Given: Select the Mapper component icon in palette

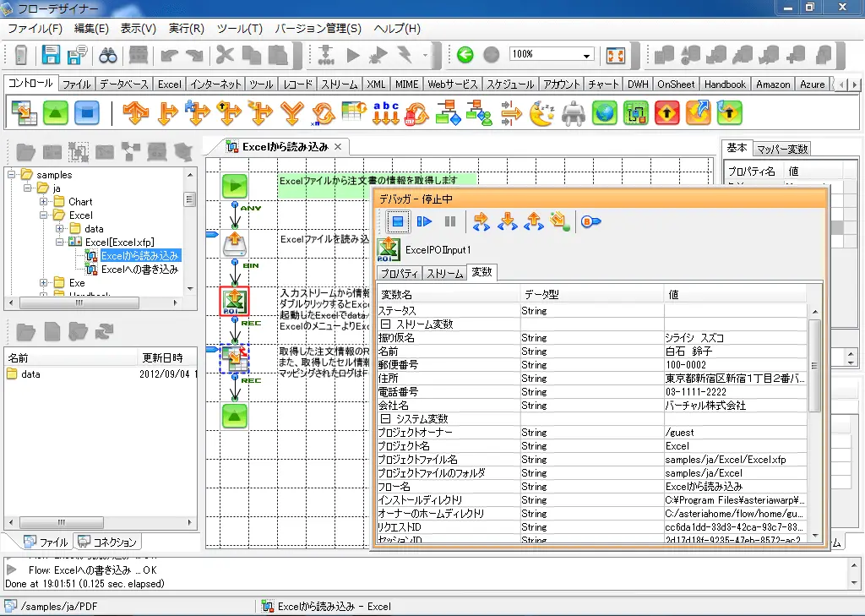Looking at the screenshot, I should (x=24, y=112).
